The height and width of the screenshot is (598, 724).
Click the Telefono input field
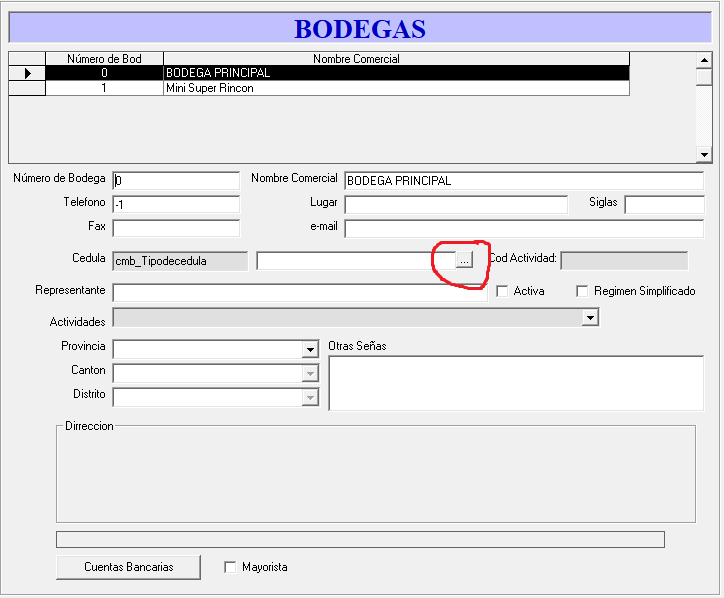click(x=176, y=204)
